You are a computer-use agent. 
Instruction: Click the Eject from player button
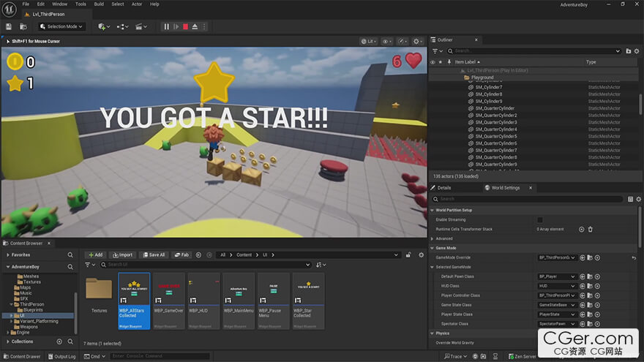click(x=195, y=27)
